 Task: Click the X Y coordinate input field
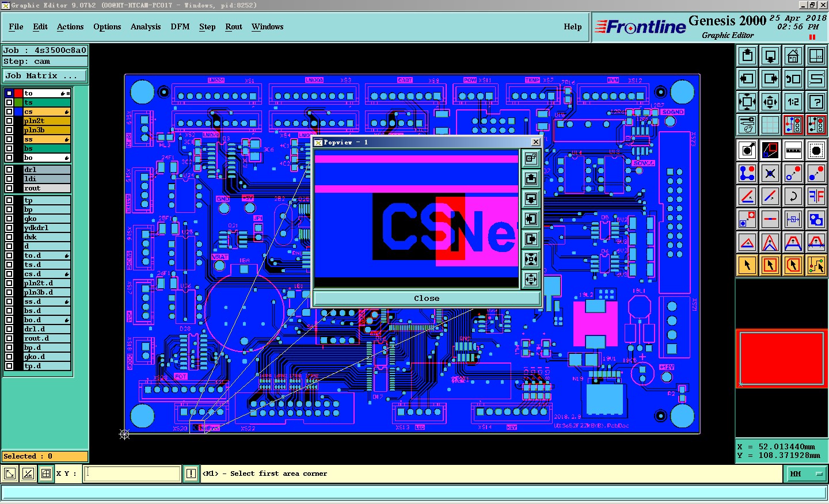(x=132, y=474)
